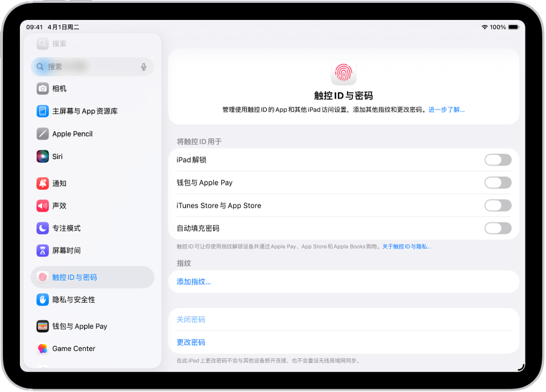Turn on Wallet & Apple Pay for Touch ID
Screen dimensions: 546x392
pyautogui.click(x=498, y=183)
